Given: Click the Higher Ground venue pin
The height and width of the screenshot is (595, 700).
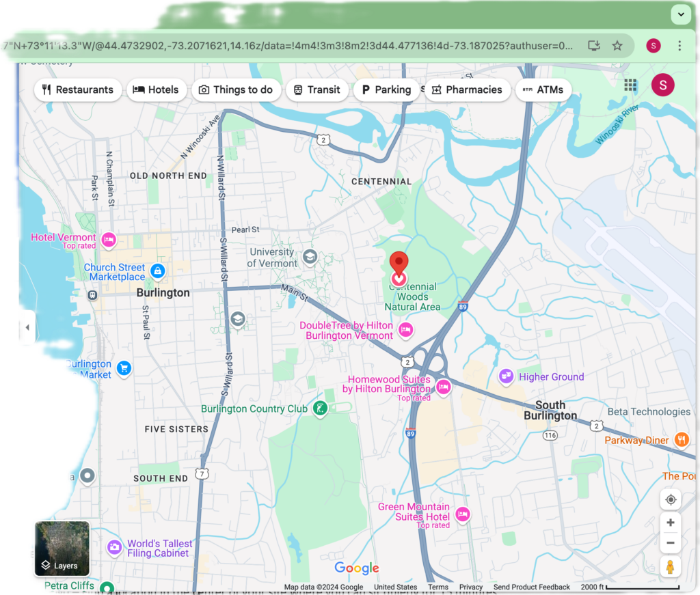Looking at the screenshot, I should pyautogui.click(x=506, y=376).
